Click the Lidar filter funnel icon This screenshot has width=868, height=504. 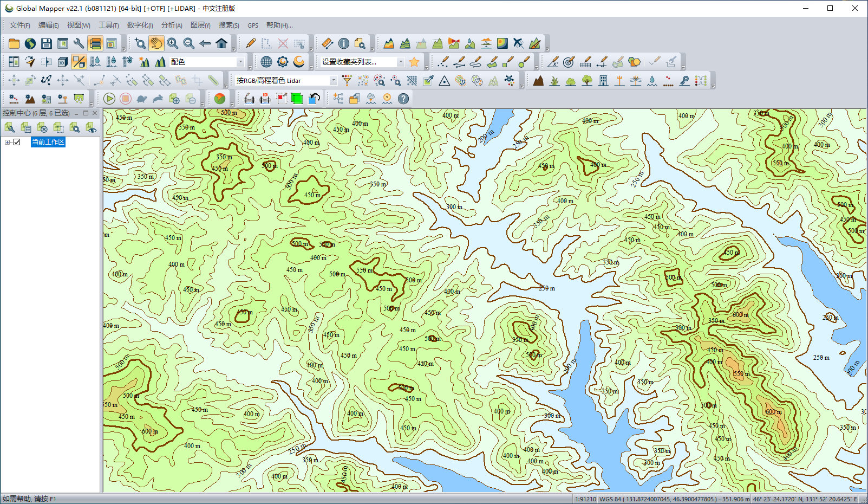click(x=347, y=81)
